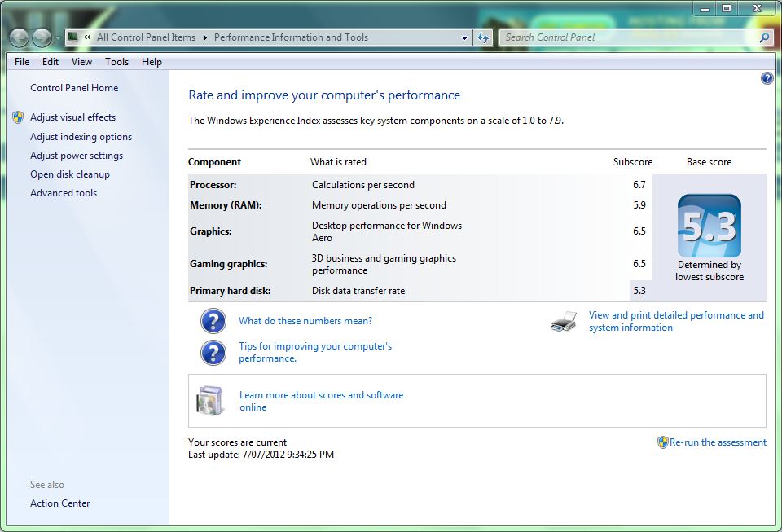782x532 pixels.
Task: Click Last update date text
Action: [261, 455]
